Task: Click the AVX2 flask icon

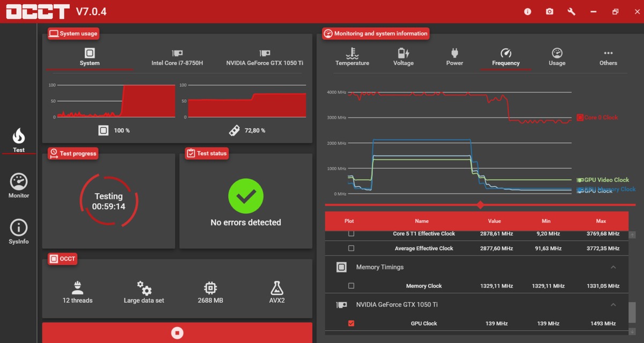Action: (x=277, y=288)
